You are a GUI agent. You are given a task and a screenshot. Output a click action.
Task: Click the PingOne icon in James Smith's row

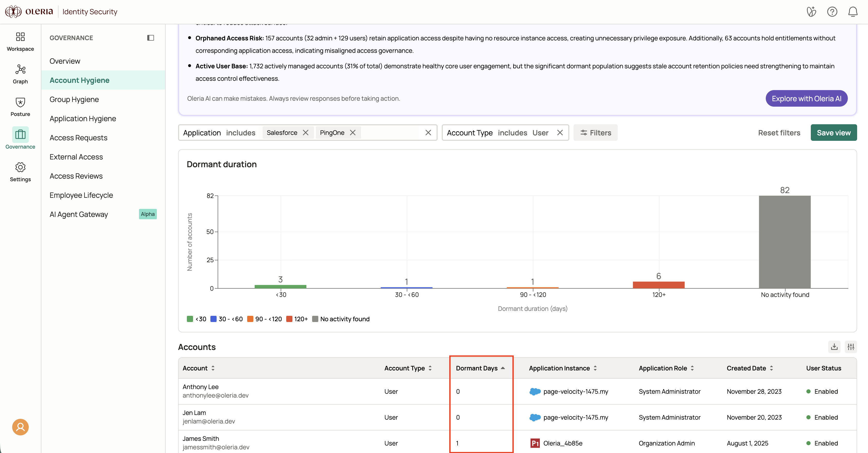(535, 443)
